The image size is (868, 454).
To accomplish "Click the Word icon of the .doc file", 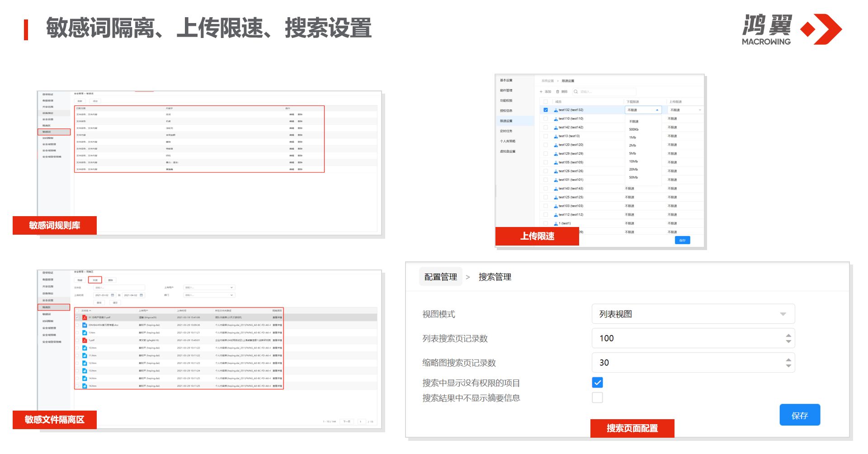I will [84, 325].
